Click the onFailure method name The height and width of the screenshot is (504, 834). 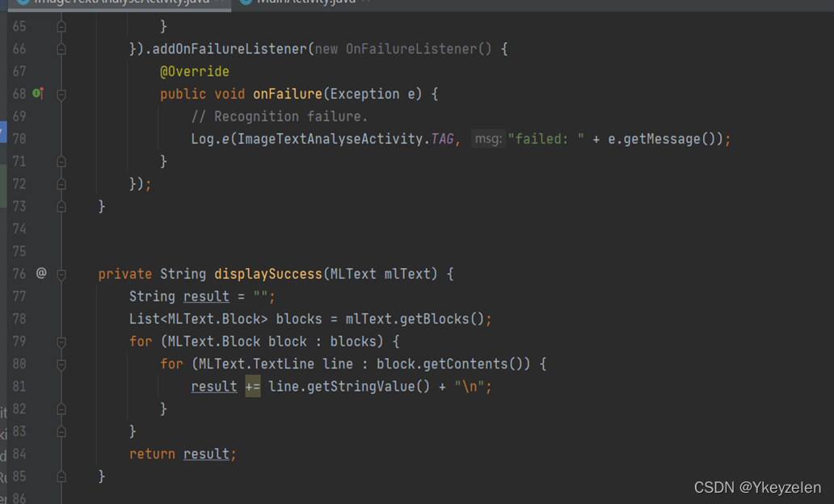pos(288,94)
